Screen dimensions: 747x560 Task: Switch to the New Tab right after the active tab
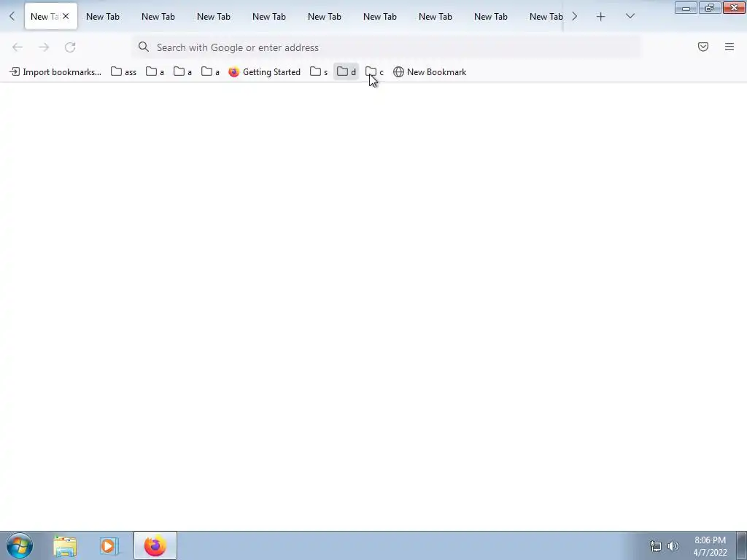pos(103,16)
